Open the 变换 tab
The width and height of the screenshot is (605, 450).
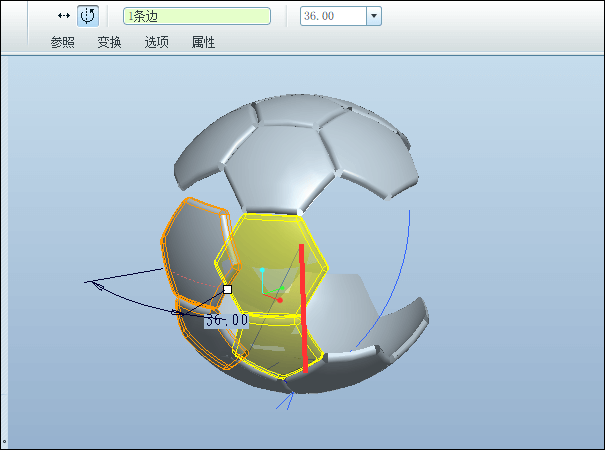109,42
